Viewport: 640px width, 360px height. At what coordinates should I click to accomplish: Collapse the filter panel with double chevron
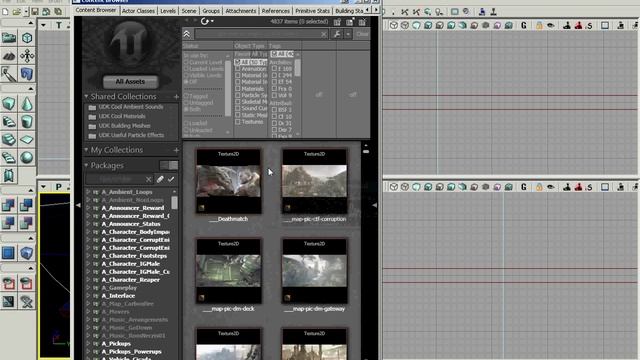[187, 34]
